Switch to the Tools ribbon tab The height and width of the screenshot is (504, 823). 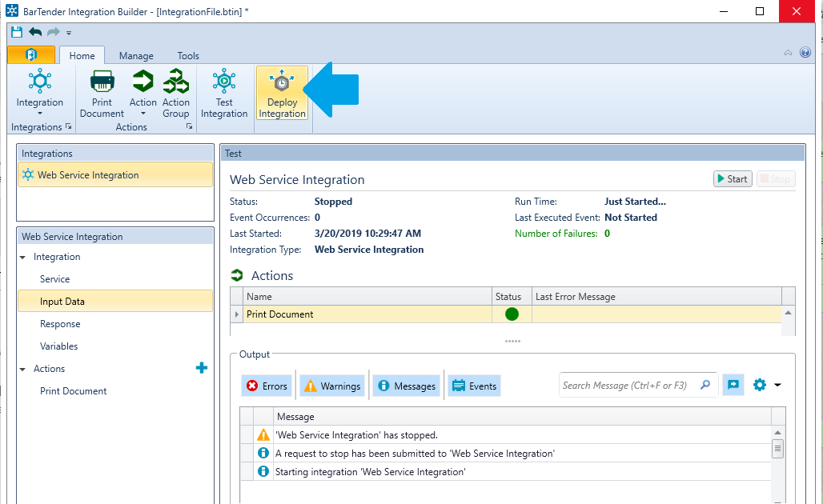click(x=188, y=55)
